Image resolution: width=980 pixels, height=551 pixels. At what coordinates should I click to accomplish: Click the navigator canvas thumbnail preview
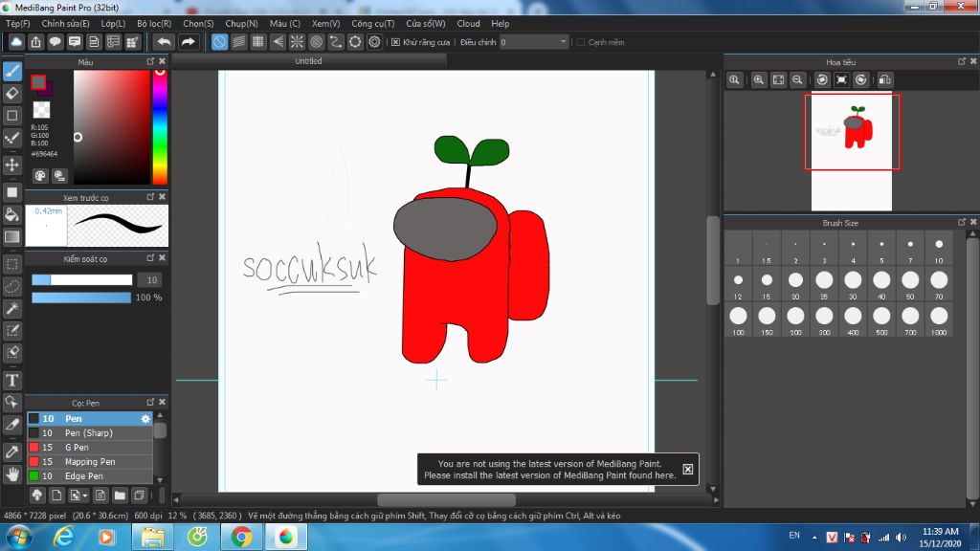[x=852, y=151]
